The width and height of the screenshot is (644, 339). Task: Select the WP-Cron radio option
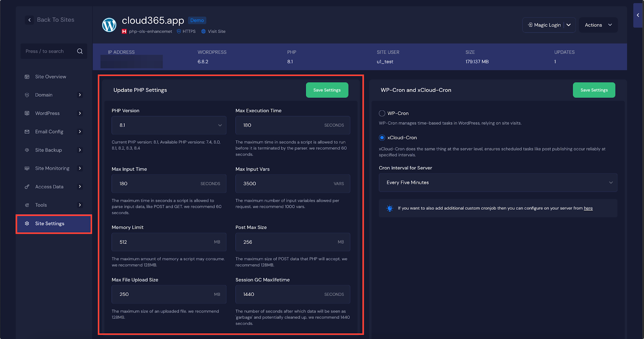point(382,114)
